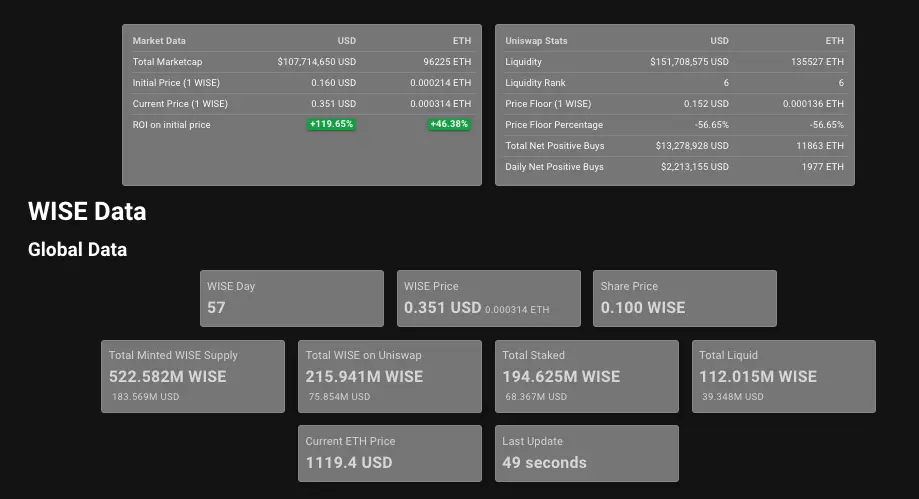The height and width of the screenshot is (499, 919).
Task: Click the 'ROI on initial price' label
Action: [171, 124]
